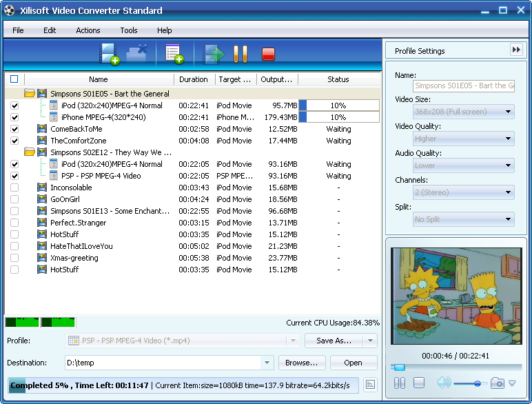Toggle the select-all checkbox in the list header
532x404 pixels.
[x=14, y=79]
